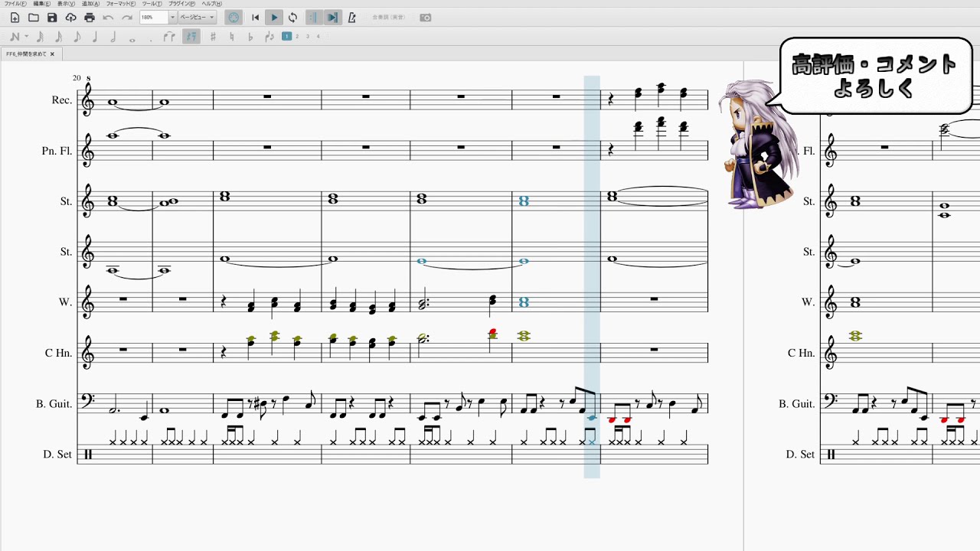The width and height of the screenshot is (980, 551).
Task: Toggle loop playback
Action: pos(292,18)
